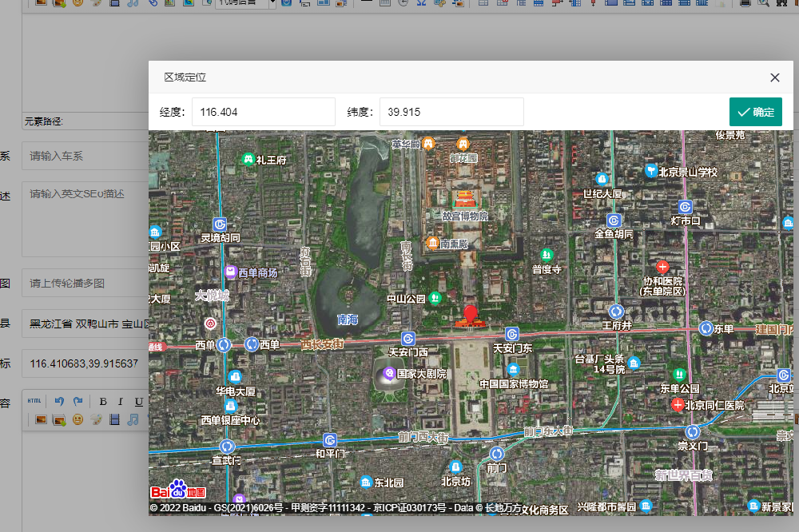Select the 故宫博物院 palace icon on map
Screen dimensions: 799x532
click(464, 200)
